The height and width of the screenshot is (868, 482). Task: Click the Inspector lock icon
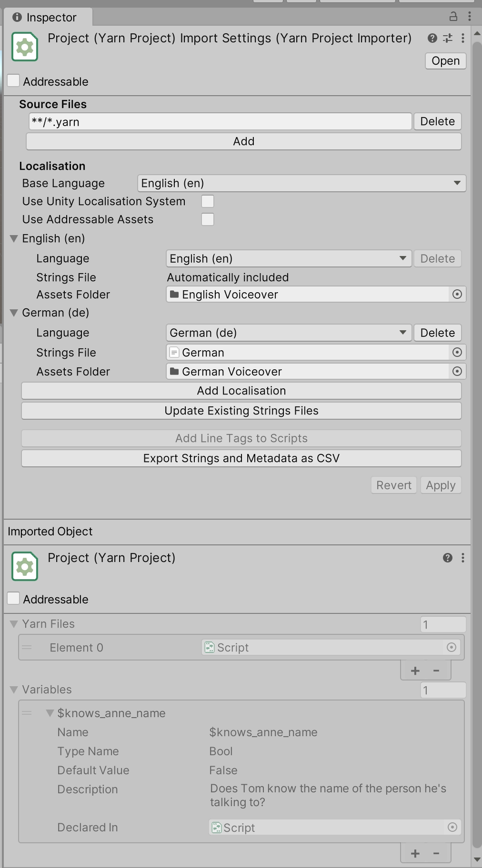453,17
